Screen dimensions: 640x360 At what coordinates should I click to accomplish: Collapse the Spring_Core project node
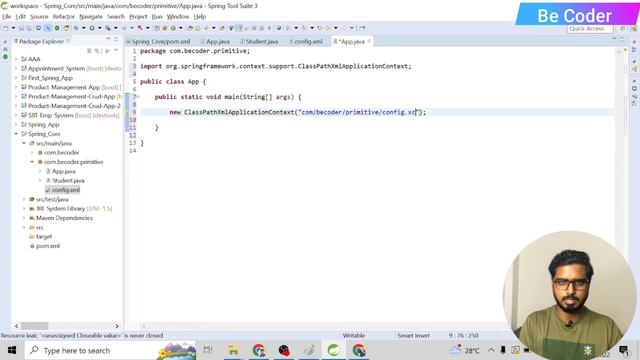16,134
